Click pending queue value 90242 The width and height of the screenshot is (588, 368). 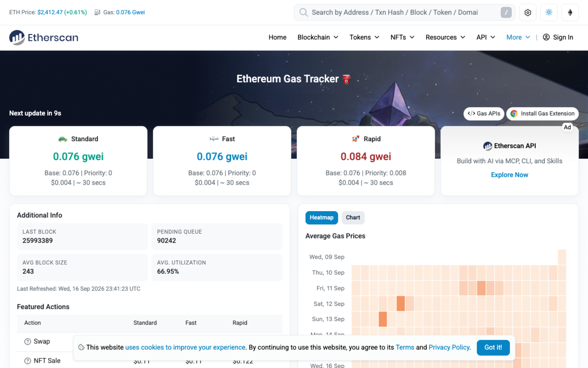(x=166, y=241)
